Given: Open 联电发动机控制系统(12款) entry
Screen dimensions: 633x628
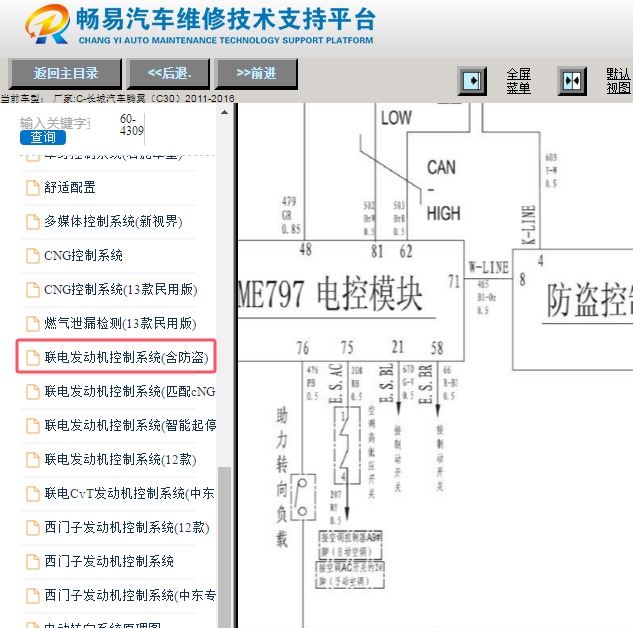Looking at the screenshot, I should click(120, 459).
